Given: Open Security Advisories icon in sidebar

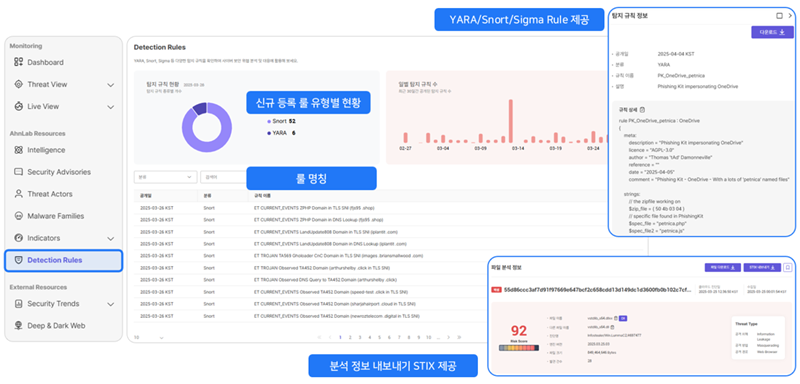Looking at the screenshot, I should coord(18,172).
